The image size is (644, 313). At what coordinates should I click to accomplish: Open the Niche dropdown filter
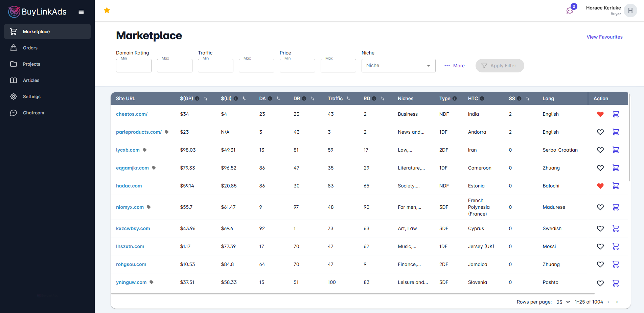[x=398, y=66]
